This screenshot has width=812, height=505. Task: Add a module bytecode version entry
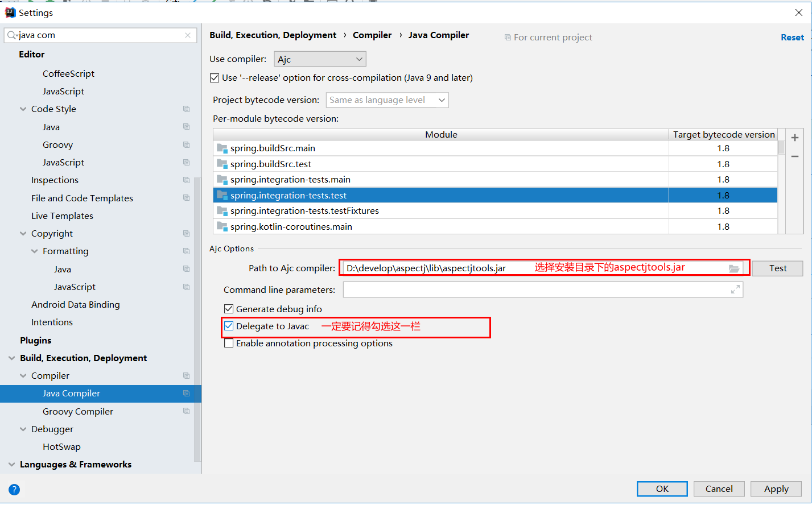795,138
